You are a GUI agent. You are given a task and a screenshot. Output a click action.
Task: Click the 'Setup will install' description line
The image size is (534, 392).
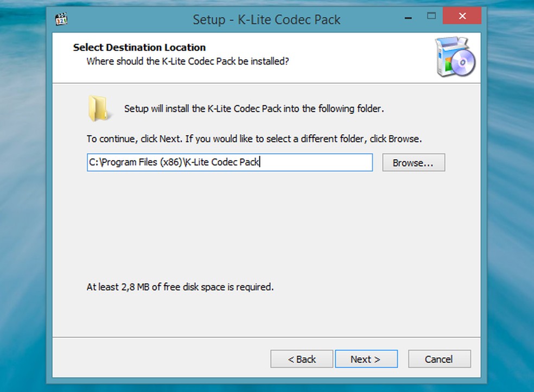(x=254, y=109)
